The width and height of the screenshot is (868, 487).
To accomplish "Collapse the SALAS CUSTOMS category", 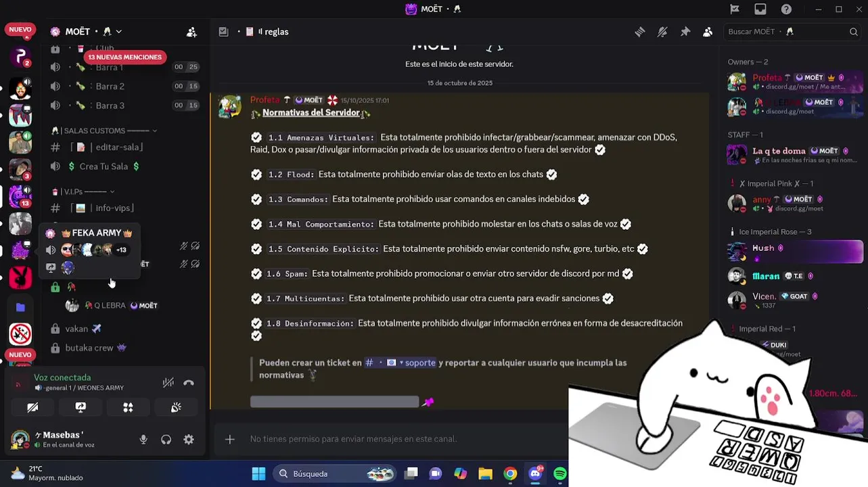I will pos(105,131).
